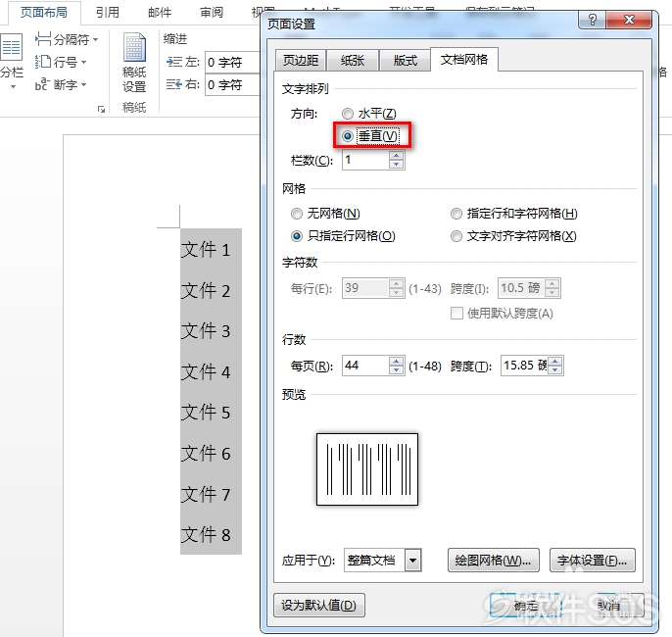Click the 设为默认值(D) button
Viewport: 672px width, 637px height.
319,606
